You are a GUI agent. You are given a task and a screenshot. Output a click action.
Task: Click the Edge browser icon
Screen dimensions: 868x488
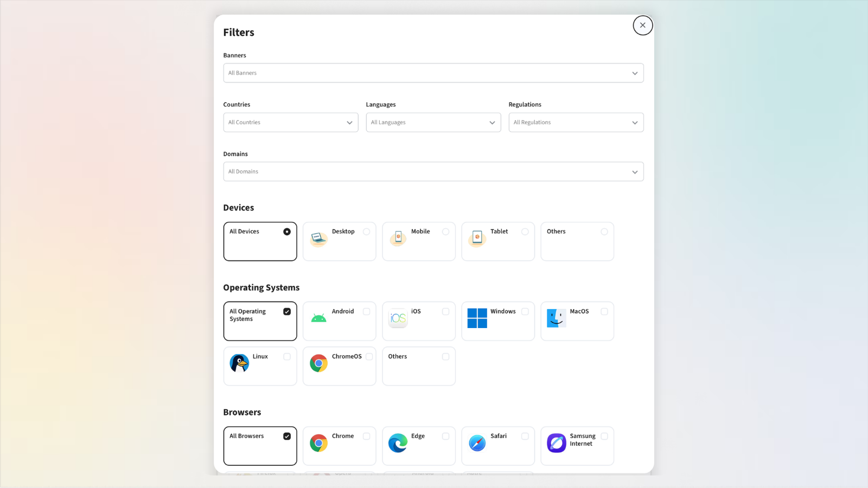(x=398, y=443)
